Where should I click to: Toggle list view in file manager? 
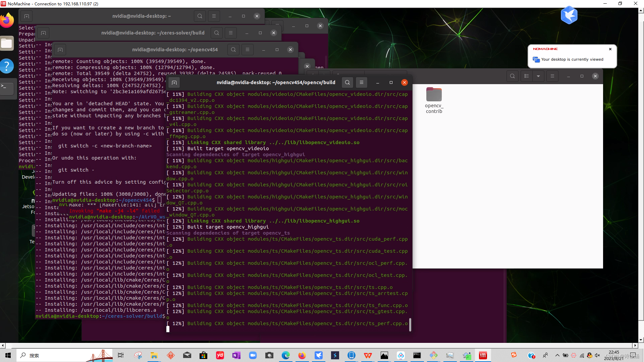coord(527,76)
